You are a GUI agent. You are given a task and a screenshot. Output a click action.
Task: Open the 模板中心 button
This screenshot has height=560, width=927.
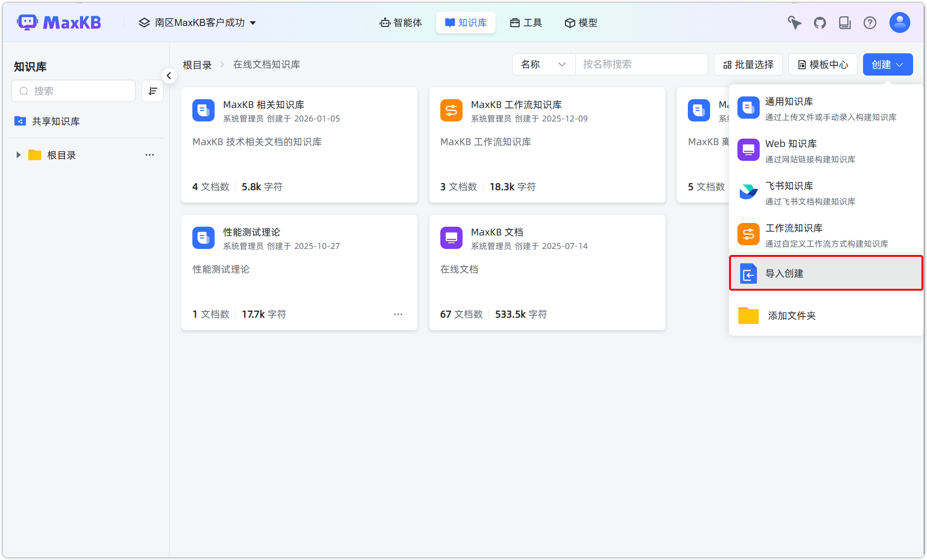[823, 64]
